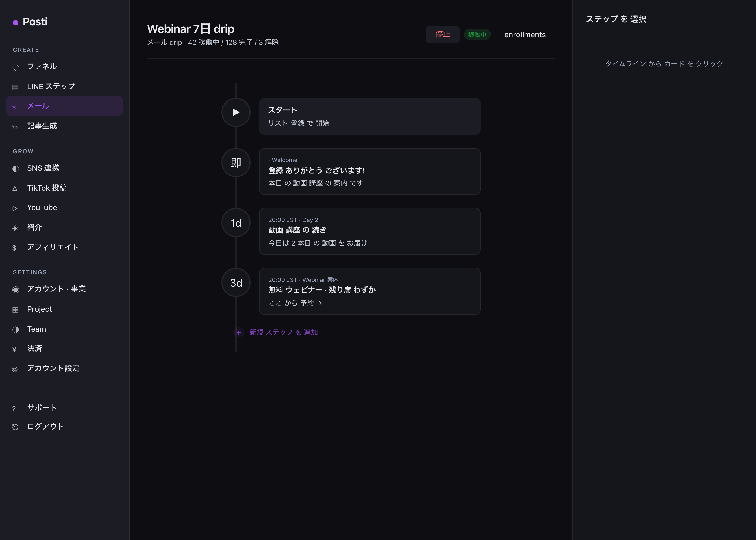The image size is (756, 540).
Task: Open the ファネル menu item
Action: click(x=65, y=66)
